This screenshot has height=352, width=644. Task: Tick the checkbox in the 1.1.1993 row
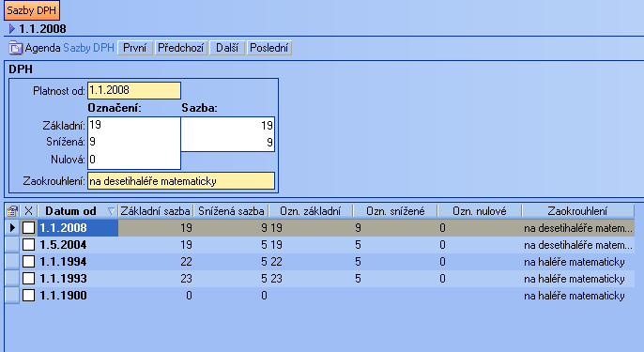pyautogui.click(x=28, y=279)
